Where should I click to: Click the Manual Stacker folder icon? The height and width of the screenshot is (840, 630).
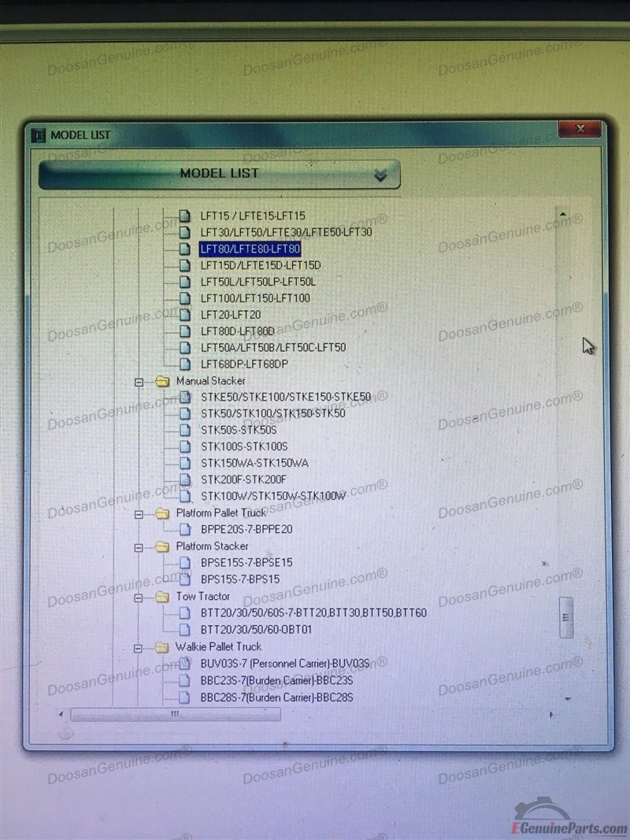[162, 381]
